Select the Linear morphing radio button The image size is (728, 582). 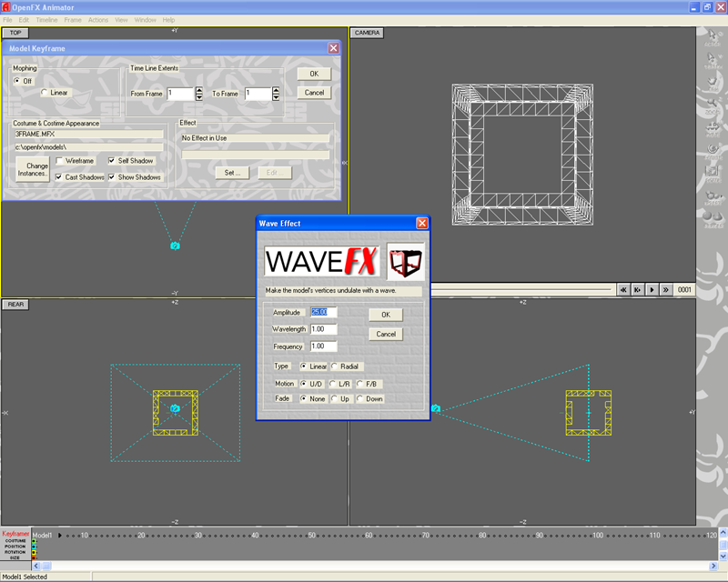click(44, 93)
